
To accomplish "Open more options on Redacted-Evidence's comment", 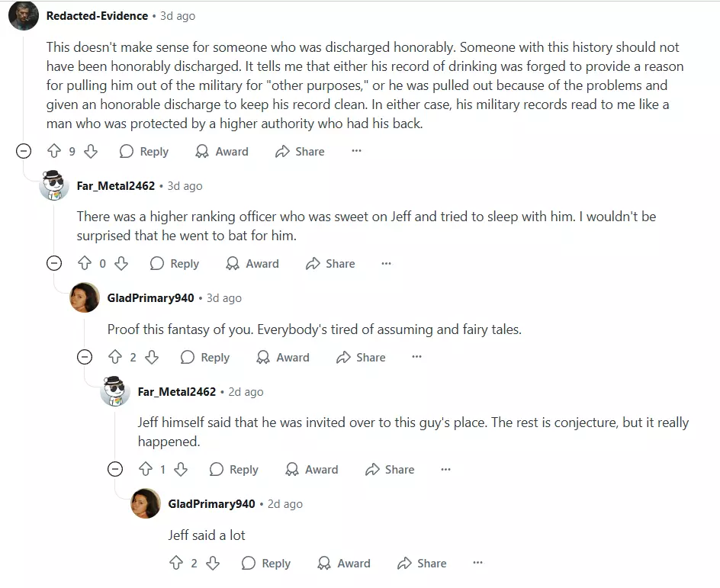I will pos(356,150).
